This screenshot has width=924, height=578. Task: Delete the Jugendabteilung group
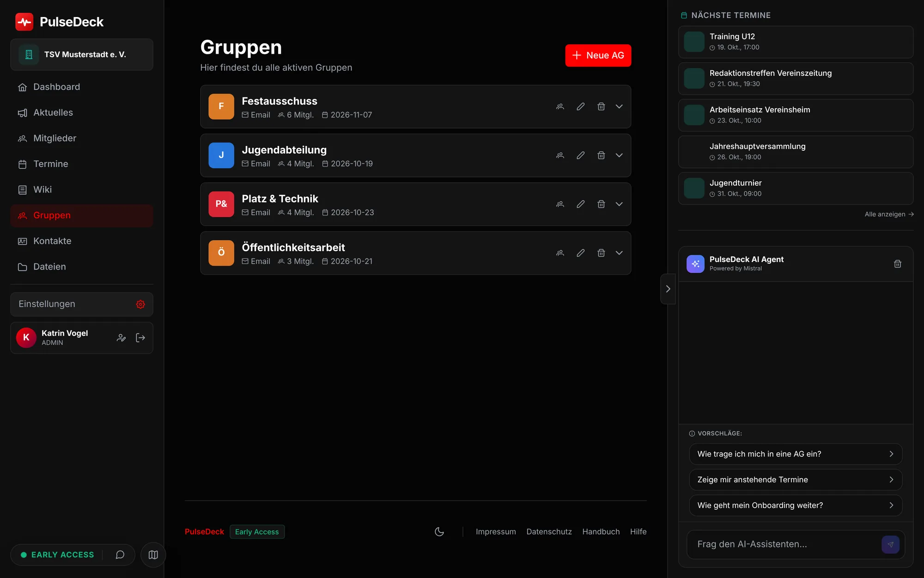click(x=601, y=155)
